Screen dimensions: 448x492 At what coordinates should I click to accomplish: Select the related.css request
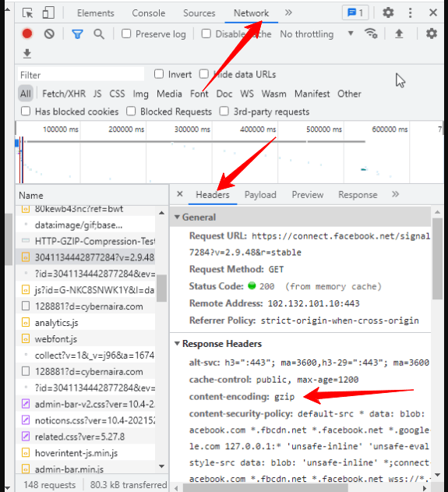[x=86, y=437]
